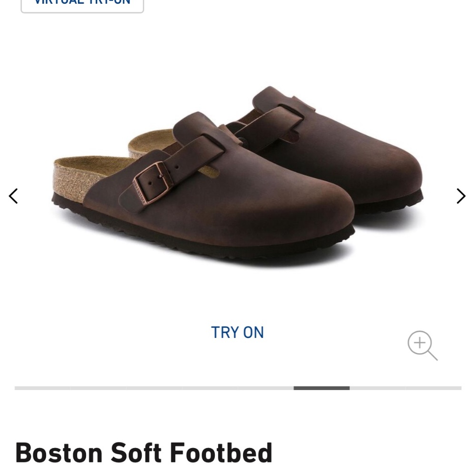Select the zoom icon below the product image
476x476 pixels.
tap(422, 345)
